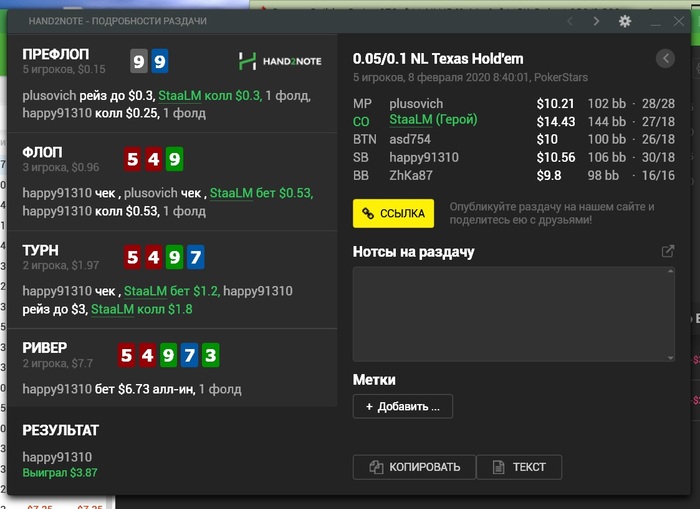
Task: Click flop card red 5
Action: (x=133, y=159)
